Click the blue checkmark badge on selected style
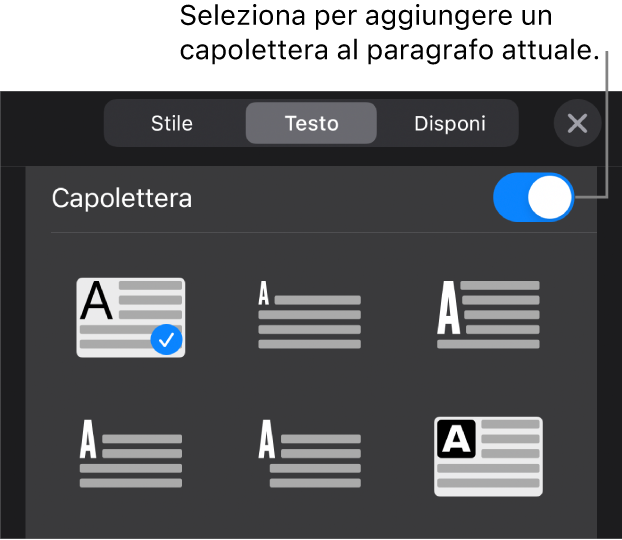 point(167,341)
